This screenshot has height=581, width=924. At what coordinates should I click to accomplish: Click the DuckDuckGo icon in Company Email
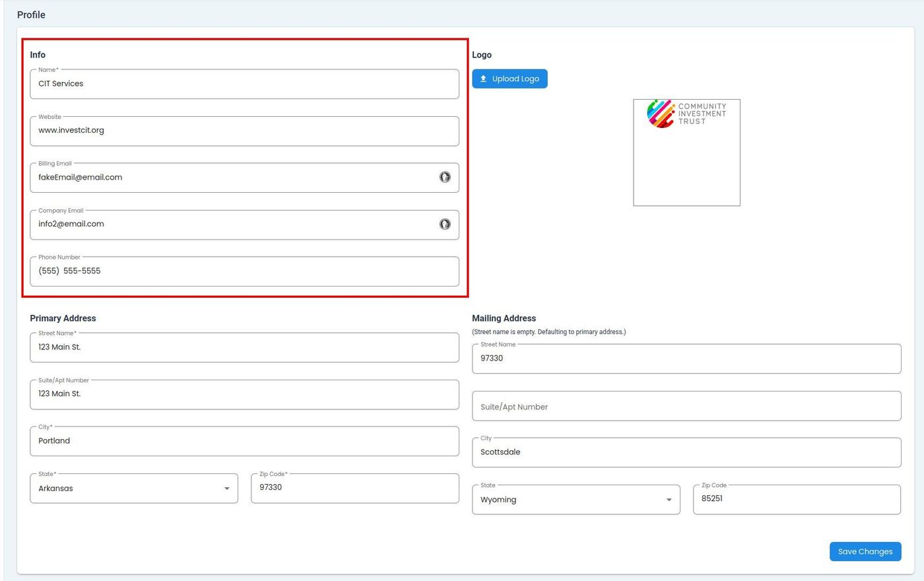(445, 224)
